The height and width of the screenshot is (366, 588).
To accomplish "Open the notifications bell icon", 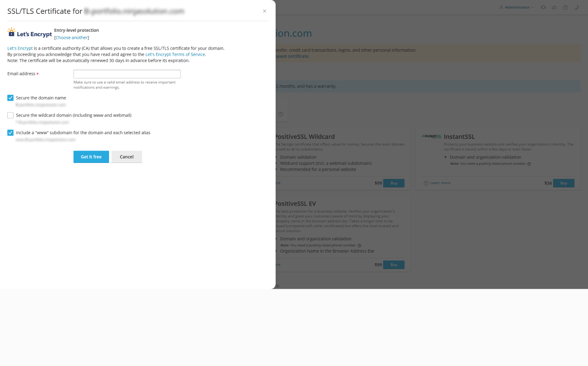I will point(543,7).
